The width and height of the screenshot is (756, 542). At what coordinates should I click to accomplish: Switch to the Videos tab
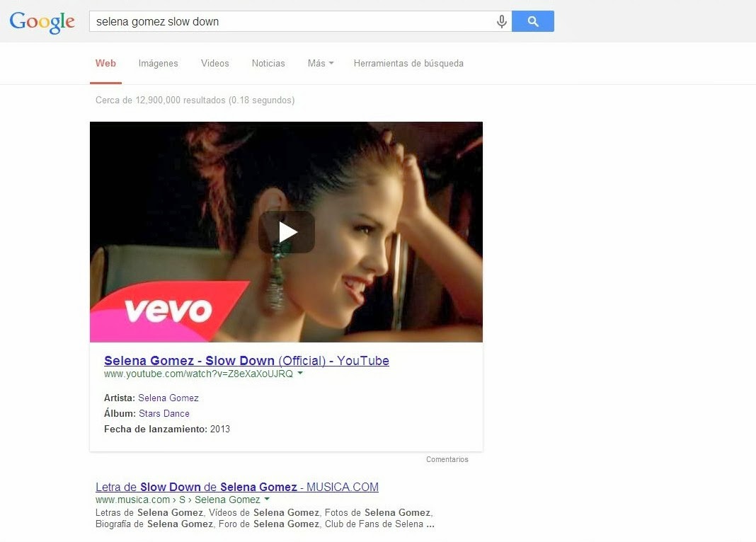[x=215, y=63]
